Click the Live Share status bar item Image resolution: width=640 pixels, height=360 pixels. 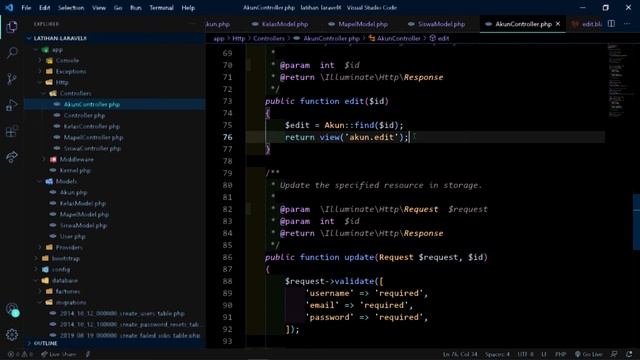point(59,354)
